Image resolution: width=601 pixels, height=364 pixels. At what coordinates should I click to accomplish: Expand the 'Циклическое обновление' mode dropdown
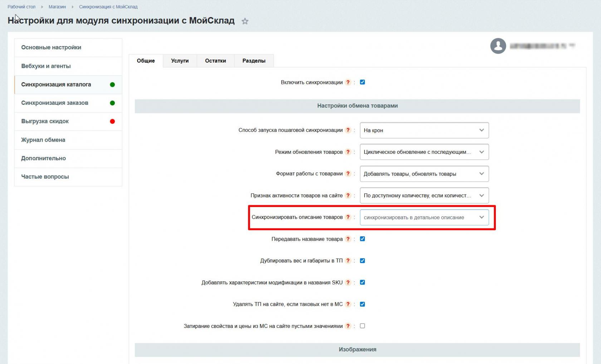(x=424, y=152)
